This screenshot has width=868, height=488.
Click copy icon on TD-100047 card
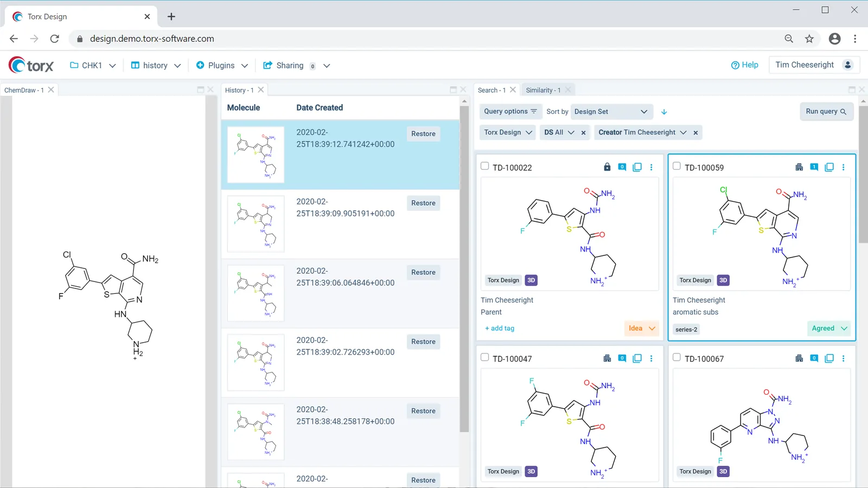(637, 358)
